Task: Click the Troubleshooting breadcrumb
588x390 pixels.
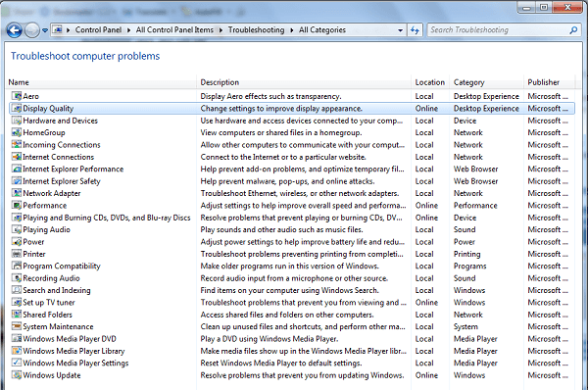Action: tap(256, 30)
